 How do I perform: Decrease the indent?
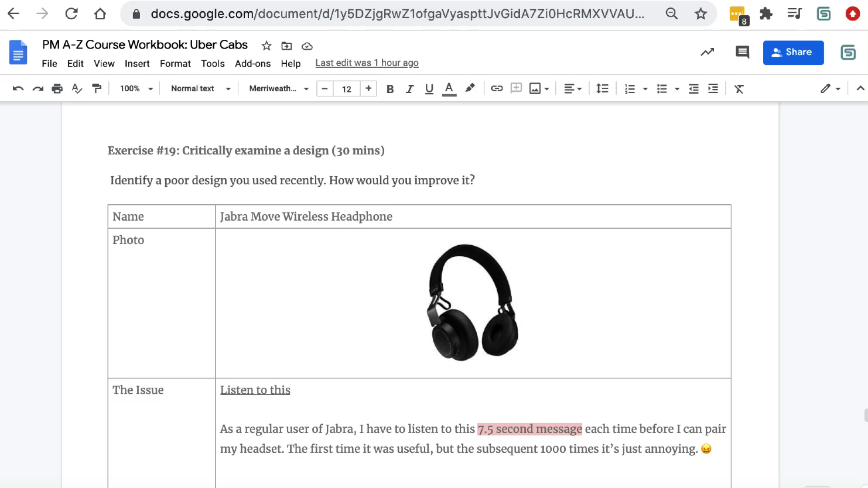pos(693,88)
